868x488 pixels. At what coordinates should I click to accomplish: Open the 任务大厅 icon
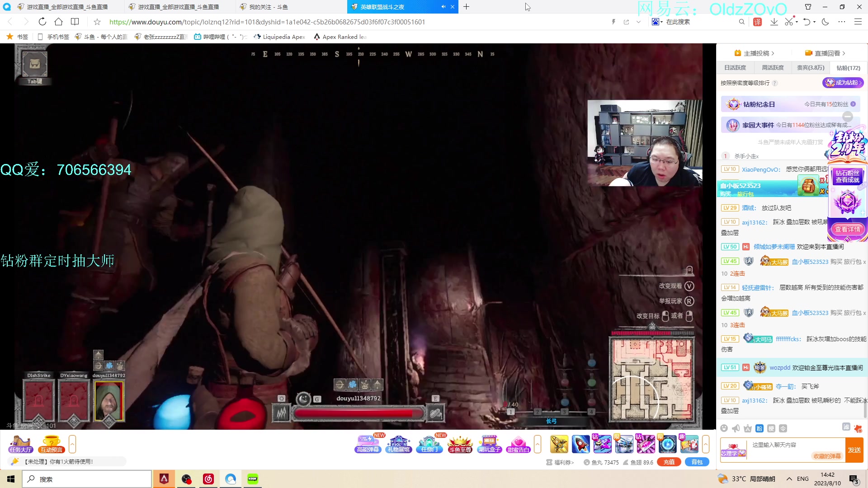21,444
